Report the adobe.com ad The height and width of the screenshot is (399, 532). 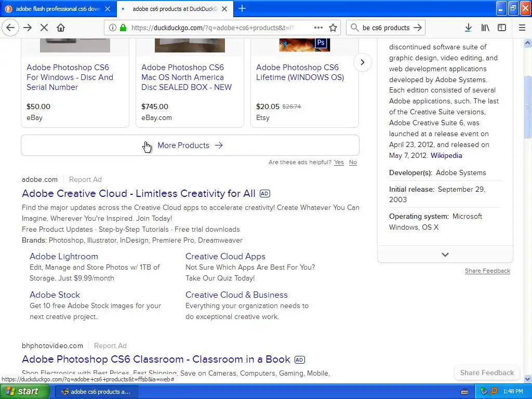click(x=85, y=179)
